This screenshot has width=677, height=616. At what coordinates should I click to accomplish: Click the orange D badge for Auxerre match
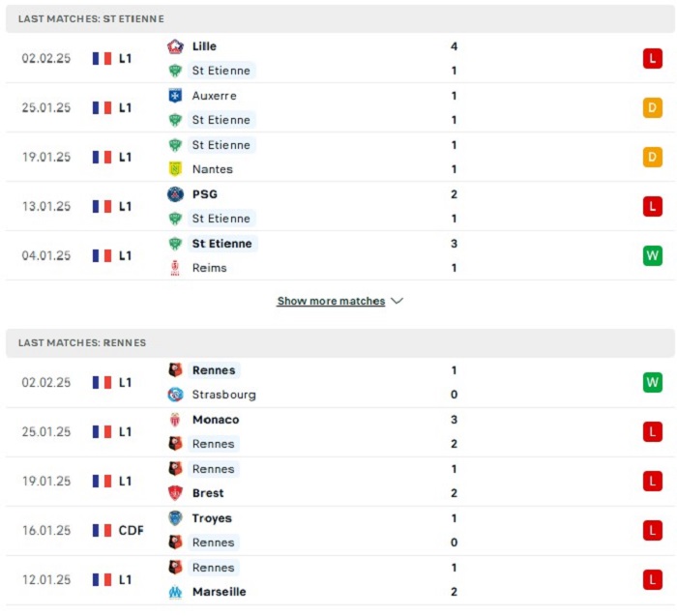(653, 107)
